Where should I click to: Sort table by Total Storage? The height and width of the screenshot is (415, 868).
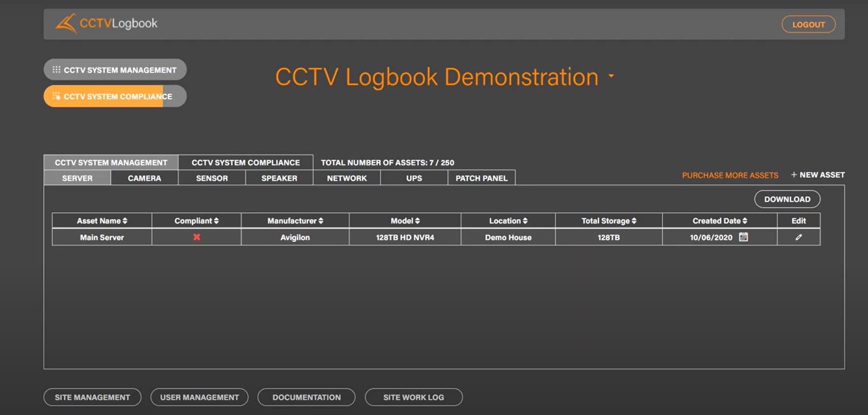[634, 221]
